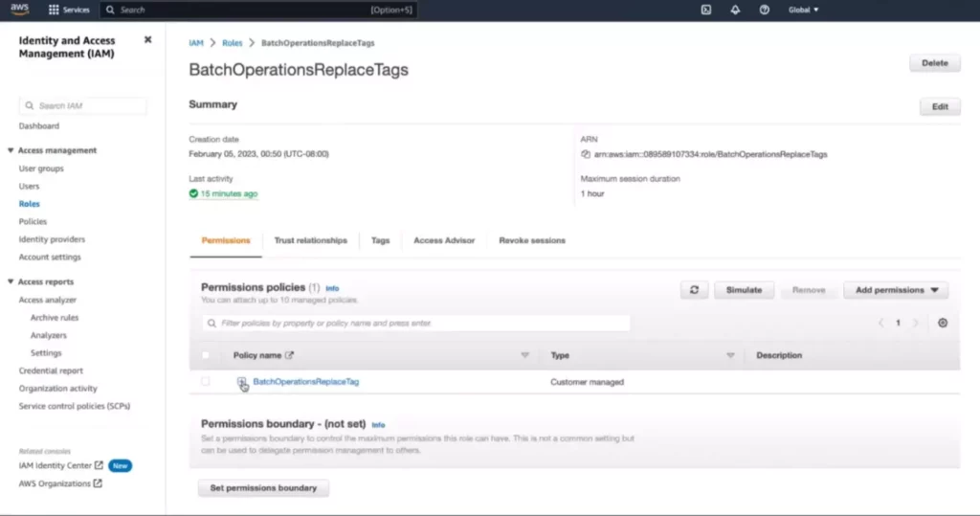Open Archive rules in sidebar

(55, 318)
